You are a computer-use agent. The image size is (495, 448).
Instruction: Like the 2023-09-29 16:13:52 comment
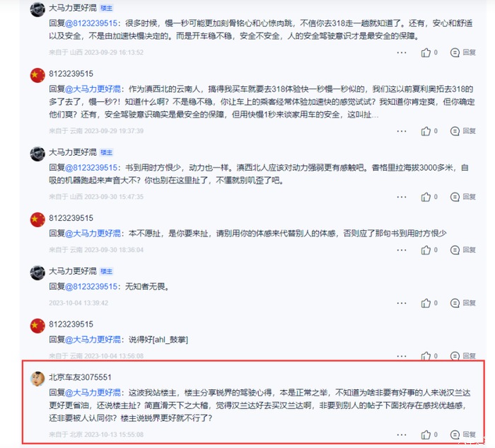click(429, 52)
